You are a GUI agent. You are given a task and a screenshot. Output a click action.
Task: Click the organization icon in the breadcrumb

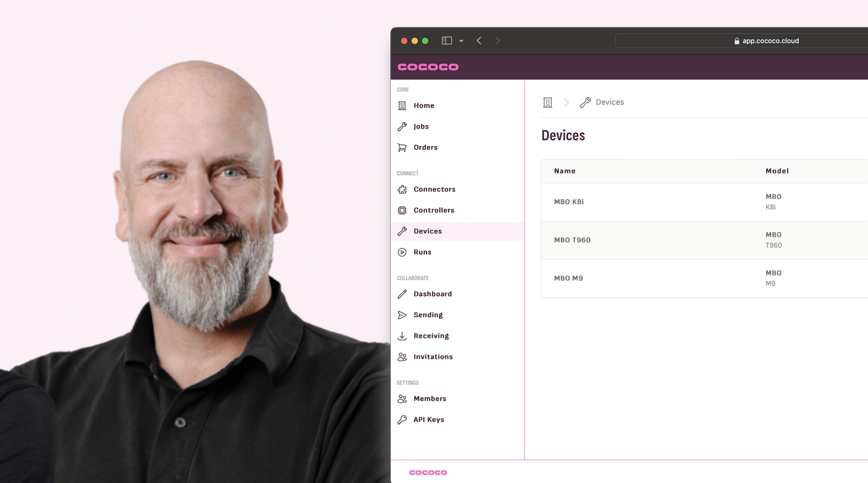point(547,102)
